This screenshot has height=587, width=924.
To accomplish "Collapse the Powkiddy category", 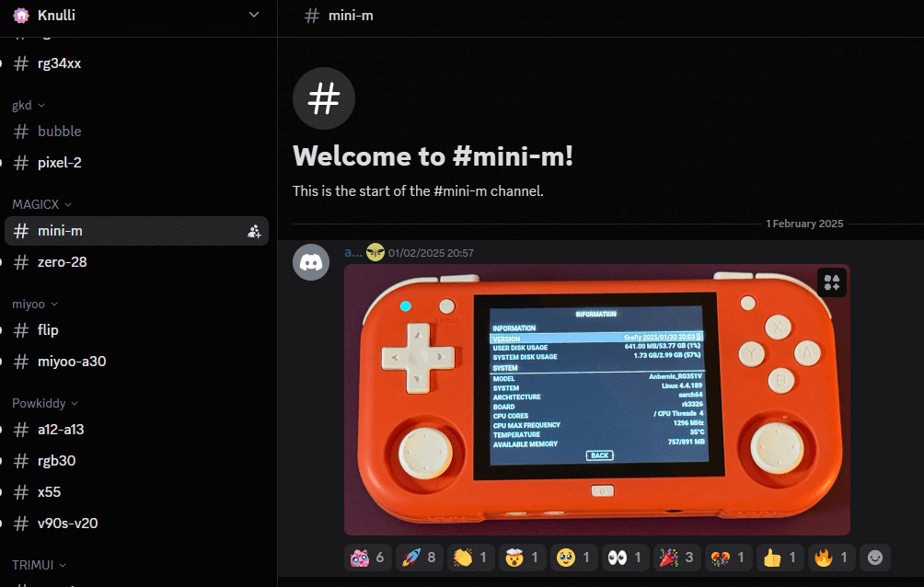I will click(45, 403).
